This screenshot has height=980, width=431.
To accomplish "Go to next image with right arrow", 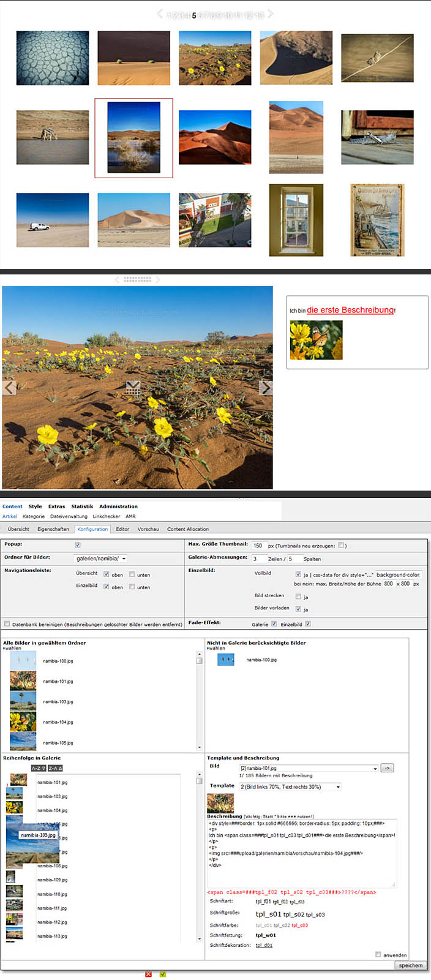I will tap(266, 388).
